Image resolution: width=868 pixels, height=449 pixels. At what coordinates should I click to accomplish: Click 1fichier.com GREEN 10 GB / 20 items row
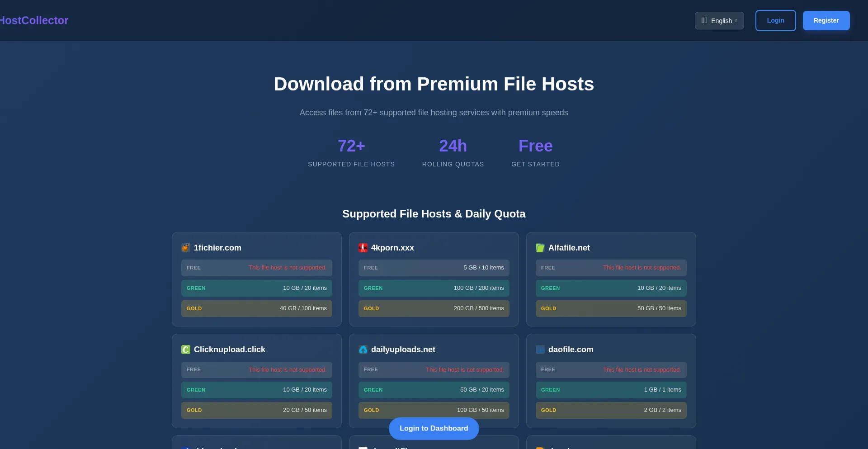256,288
